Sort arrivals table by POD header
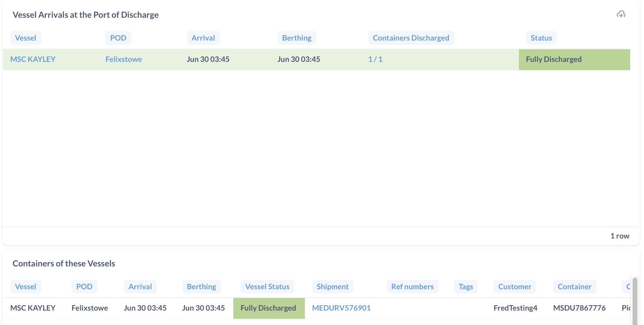This screenshot has height=325, width=644. [118, 38]
